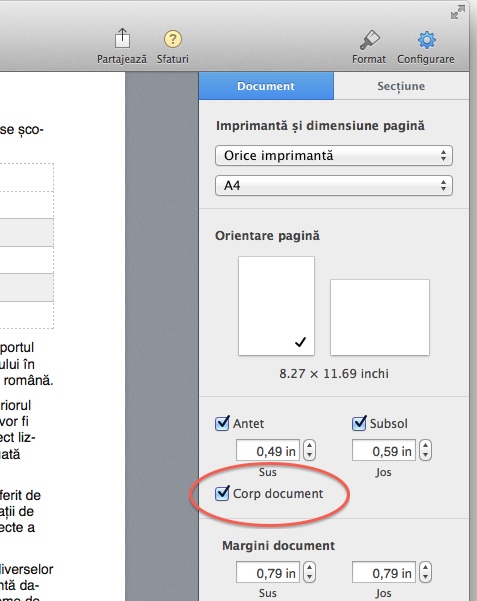Click the Configurare gear icon
Image resolution: width=477 pixels, height=601 pixels.
pyautogui.click(x=426, y=40)
